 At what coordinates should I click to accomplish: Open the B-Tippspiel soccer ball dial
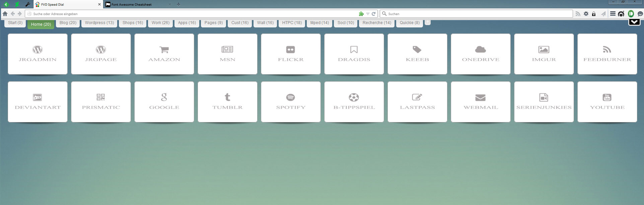(354, 102)
